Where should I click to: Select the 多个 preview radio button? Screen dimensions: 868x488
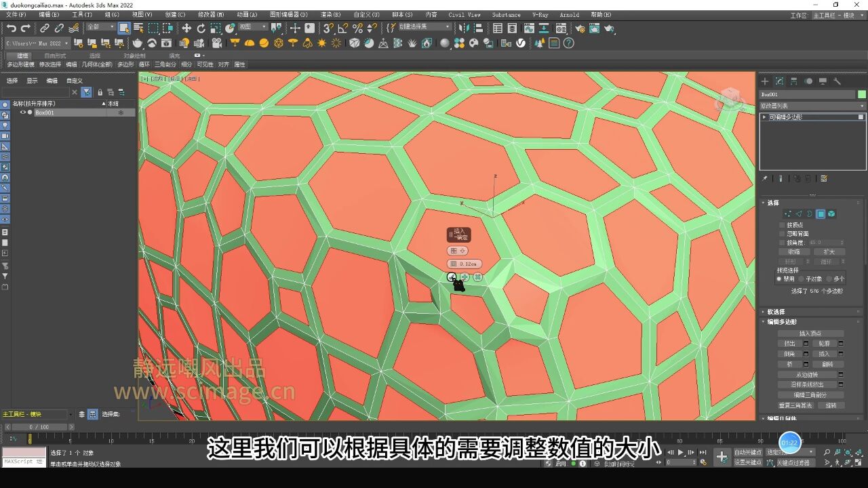(x=829, y=279)
